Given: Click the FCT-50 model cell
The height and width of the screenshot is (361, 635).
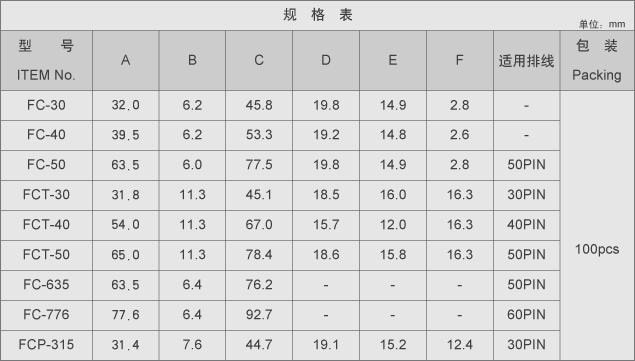Looking at the screenshot, I should pyautogui.click(x=46, y=255).
